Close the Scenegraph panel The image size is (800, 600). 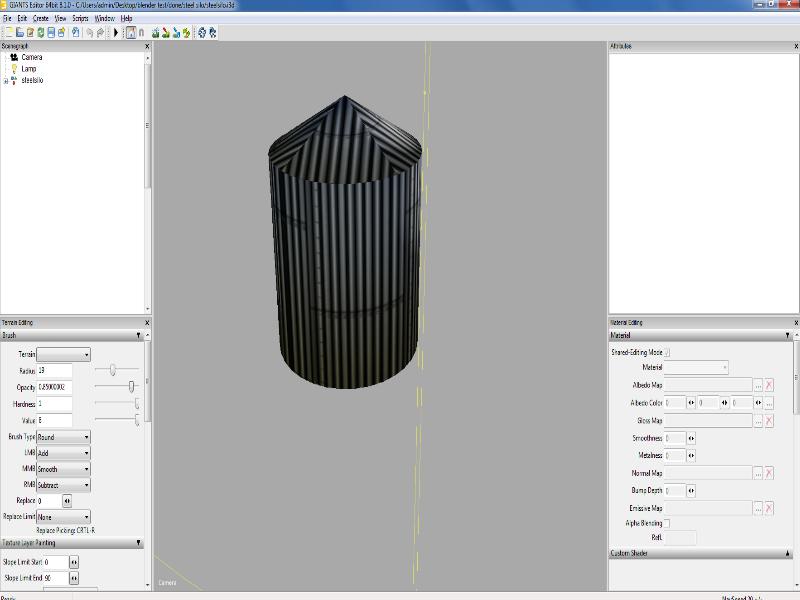tap(147, 46)
